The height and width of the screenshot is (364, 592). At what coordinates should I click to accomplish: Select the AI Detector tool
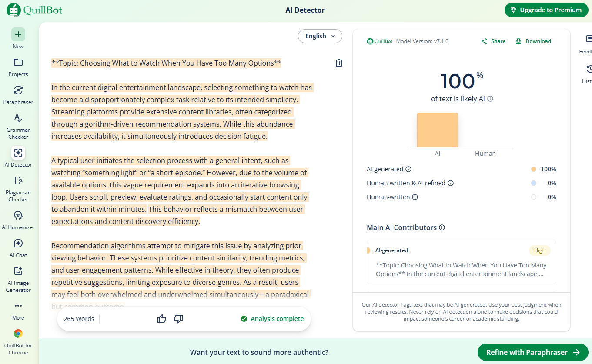point(18,157)
